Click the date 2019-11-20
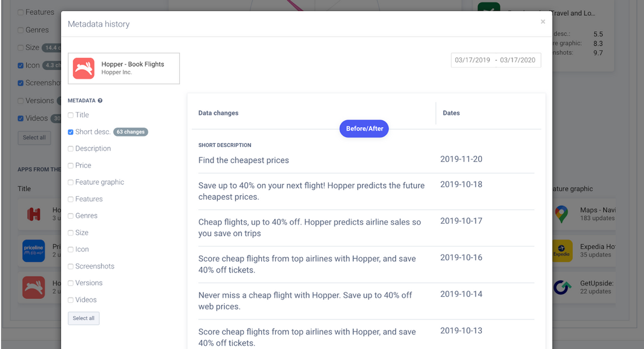 tap(462, 159)
